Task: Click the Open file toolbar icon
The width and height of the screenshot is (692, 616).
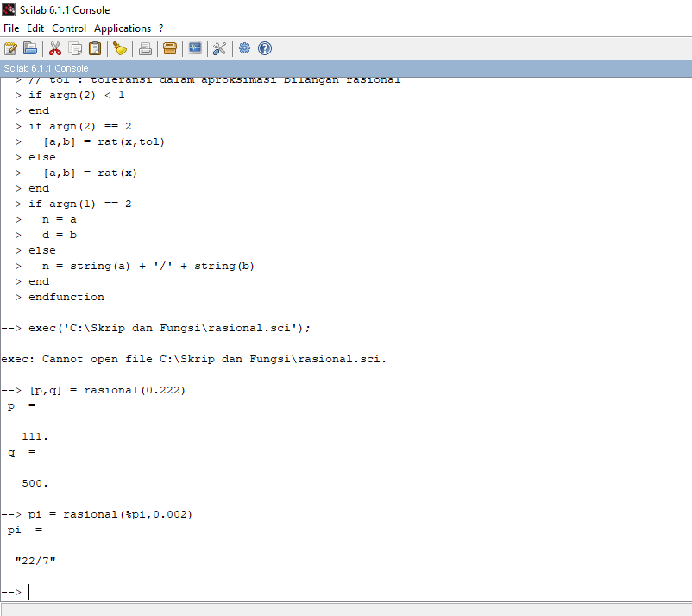Action: point(30,48)
